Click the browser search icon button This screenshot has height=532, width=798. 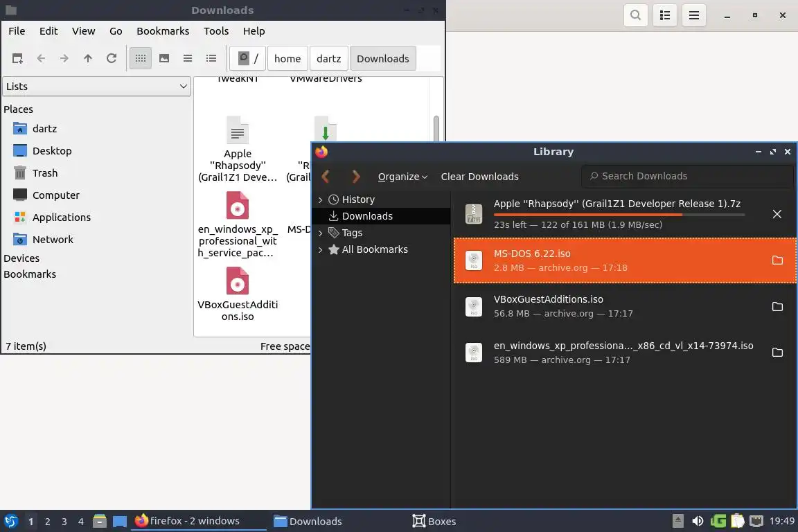coord(636,15)
